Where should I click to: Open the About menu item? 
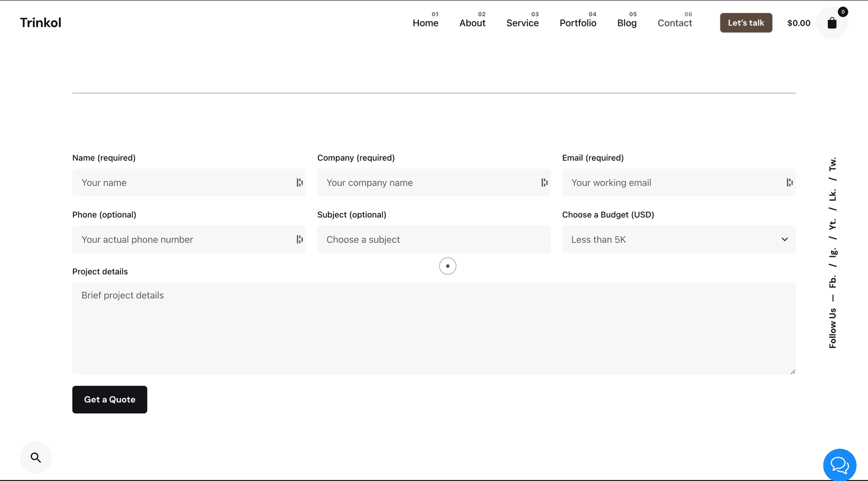[472, 23]
